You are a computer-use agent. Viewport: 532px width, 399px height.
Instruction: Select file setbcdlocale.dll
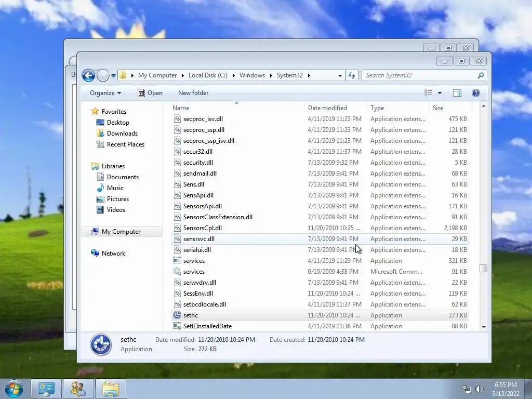point(205,304)
